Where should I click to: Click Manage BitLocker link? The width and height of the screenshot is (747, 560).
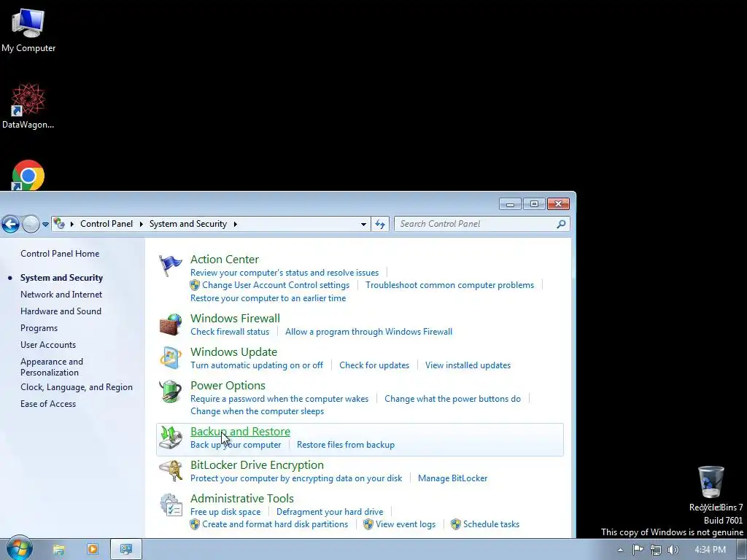click(x=452, y=478)
